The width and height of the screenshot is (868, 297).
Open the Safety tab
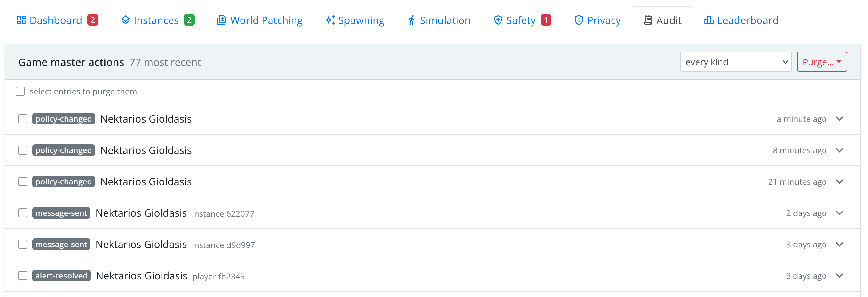pos(523,20)
